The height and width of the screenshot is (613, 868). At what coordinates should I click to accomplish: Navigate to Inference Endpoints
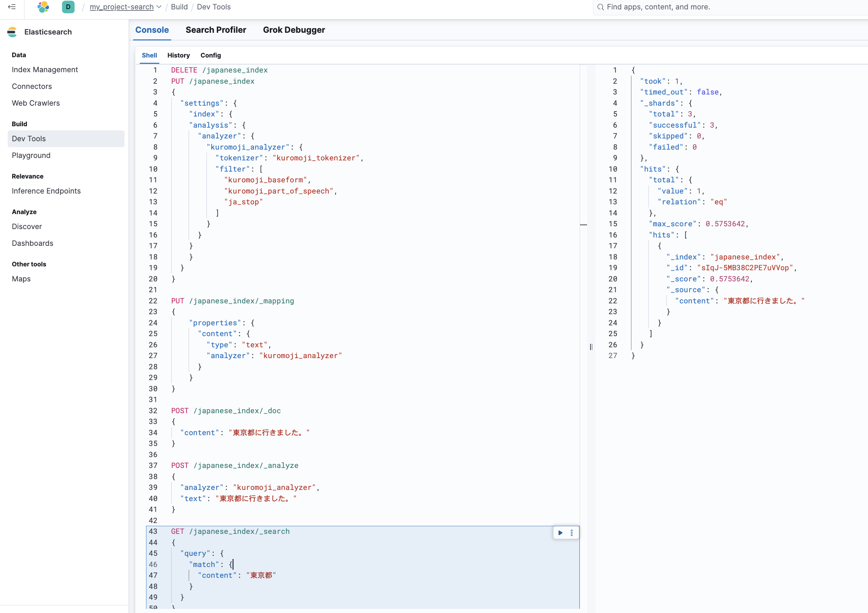coord(46,191)
